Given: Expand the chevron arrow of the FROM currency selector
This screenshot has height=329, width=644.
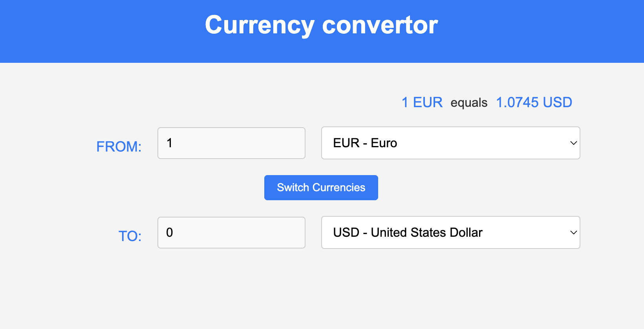Looking at the screenshot, I should click(x=573, y=143).
